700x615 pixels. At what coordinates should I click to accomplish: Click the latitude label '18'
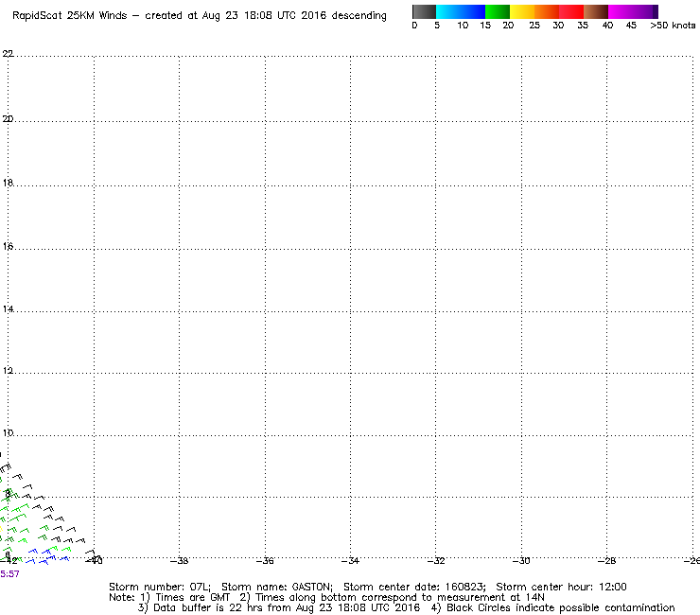pyautogui.click(x=8, y=183)
